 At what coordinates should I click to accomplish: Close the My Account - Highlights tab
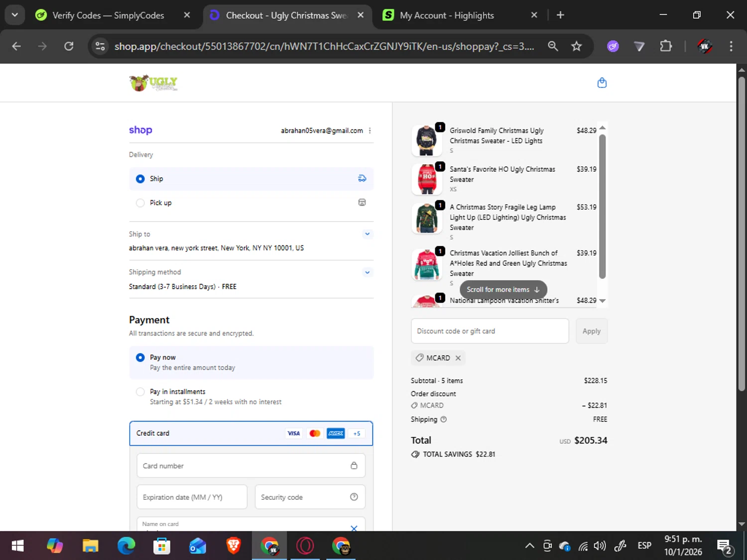[534, 15]
